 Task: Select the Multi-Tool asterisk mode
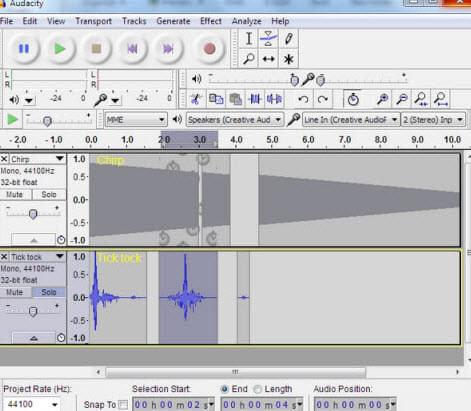(x=288, y=59)
